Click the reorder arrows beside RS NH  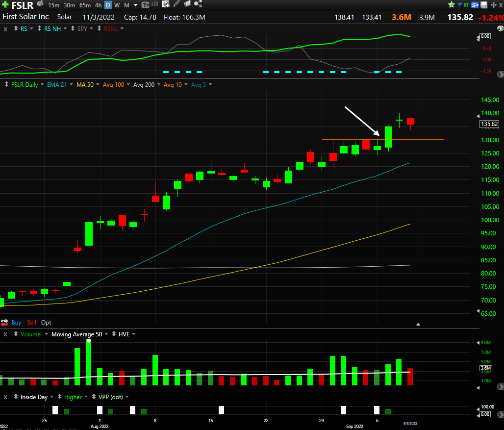[39, 28]
